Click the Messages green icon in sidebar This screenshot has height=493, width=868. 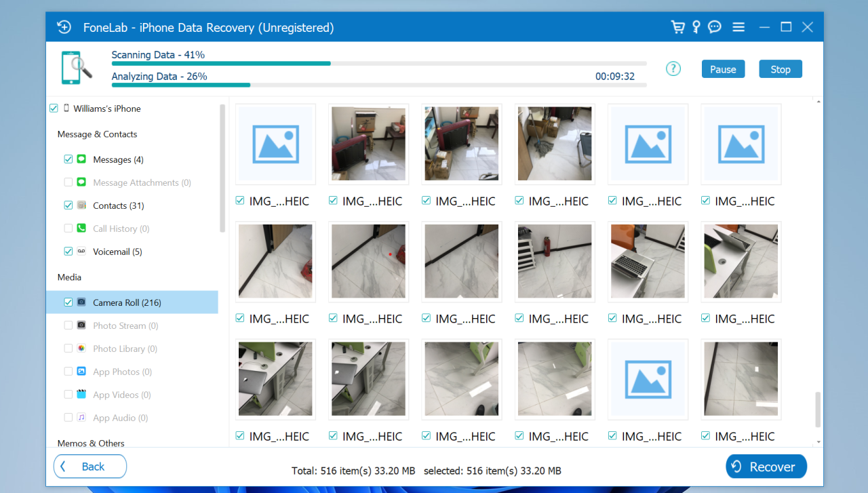tap(81, 159)
